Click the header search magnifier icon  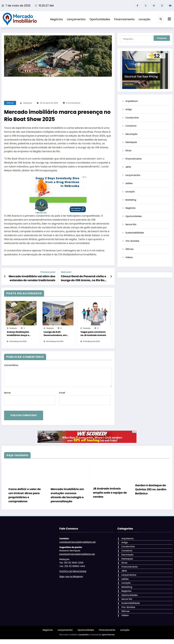(161, 19)
